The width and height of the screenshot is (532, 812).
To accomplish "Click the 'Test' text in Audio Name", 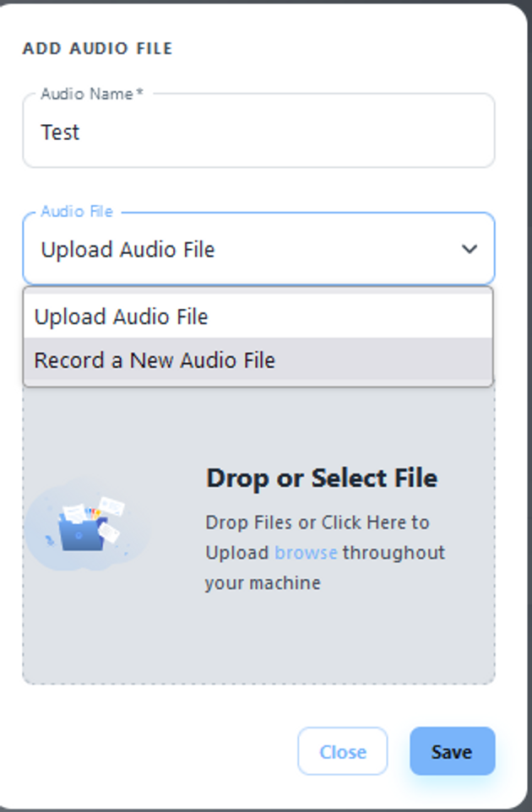I will coord(60,133).
